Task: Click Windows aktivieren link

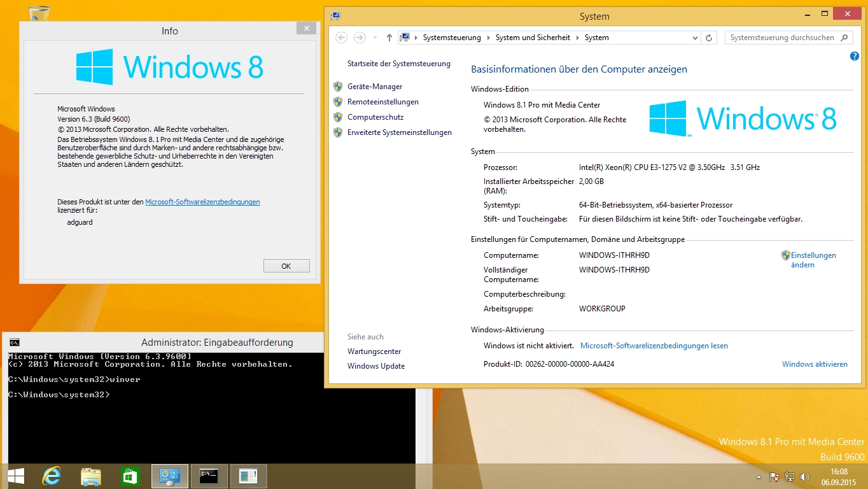Action: pyautogui.click(x=815, y=364)
